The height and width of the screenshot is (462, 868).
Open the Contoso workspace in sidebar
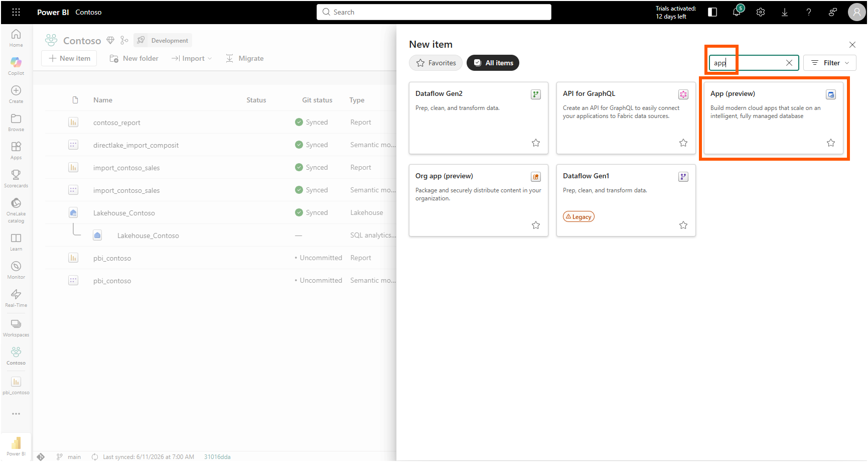(x=16, y=356)
